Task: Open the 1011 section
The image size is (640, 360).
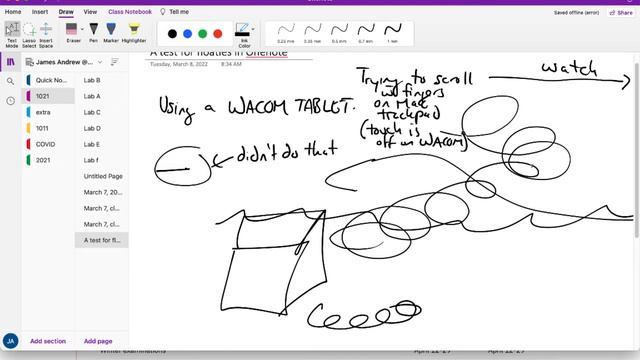Action: pos(48,128)
